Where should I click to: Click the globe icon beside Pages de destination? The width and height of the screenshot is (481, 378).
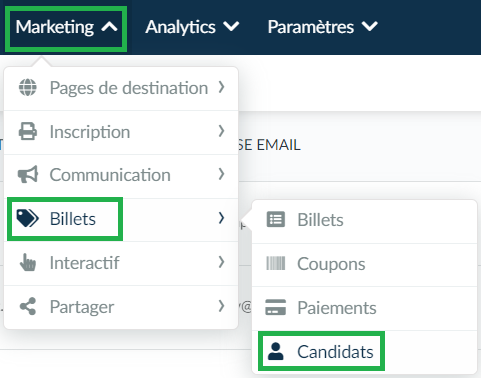(28, 88)
